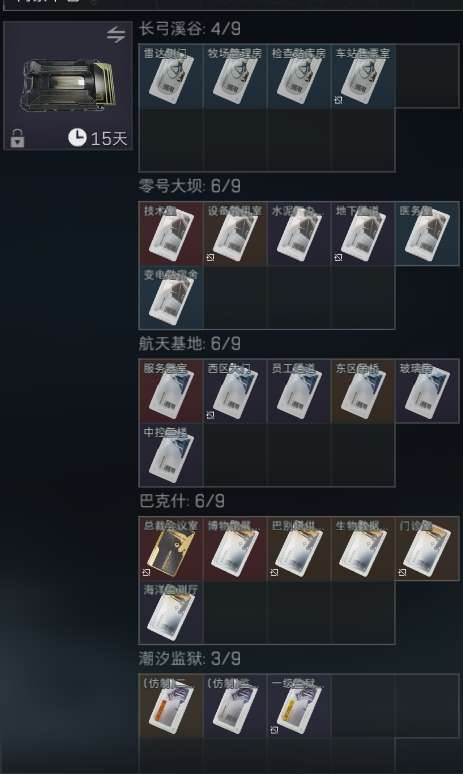Image resolution: width=463 pixels, height=774 pixels.
Task: Select the key card case thumbnail
Action: tap(68, 85)
